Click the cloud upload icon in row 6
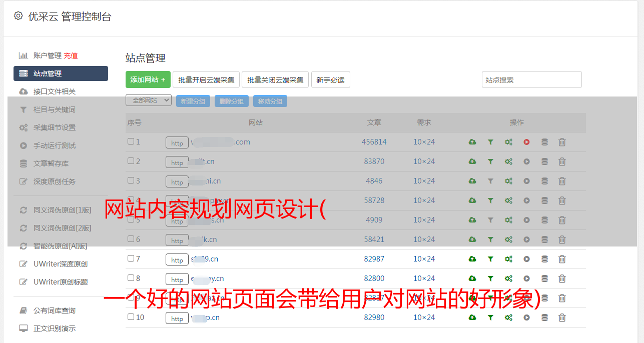This screenshot has width=644, height=343. 472,239
